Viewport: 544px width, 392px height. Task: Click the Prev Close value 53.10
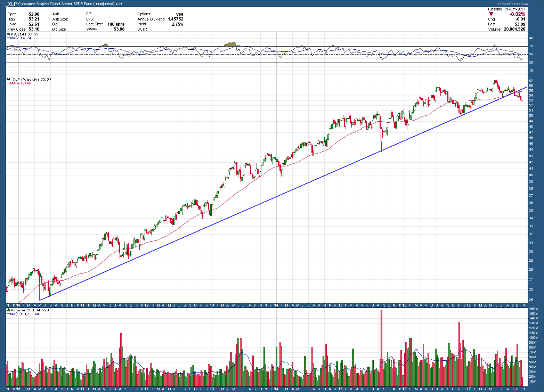[34, 30]
